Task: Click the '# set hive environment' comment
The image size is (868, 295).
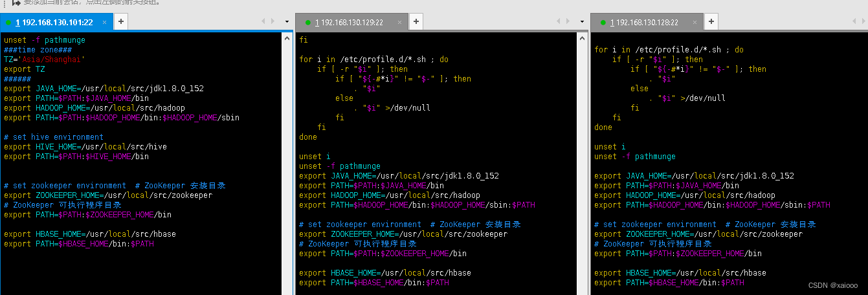Action: coord(54,137)
